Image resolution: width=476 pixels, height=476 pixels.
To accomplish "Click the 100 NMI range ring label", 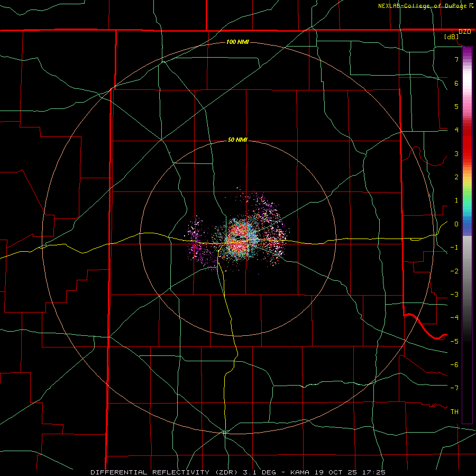I will (x=237, y=42).
